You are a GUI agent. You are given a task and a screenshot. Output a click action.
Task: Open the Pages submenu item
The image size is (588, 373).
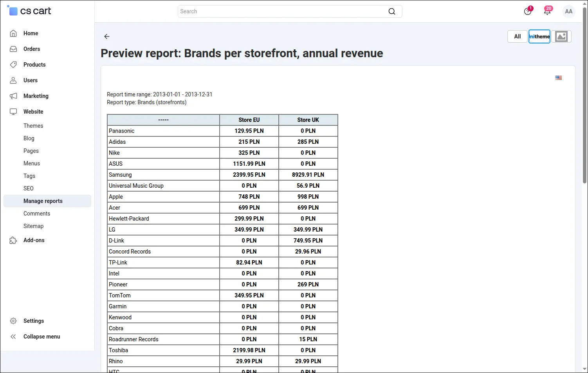[x=31, y=151]
